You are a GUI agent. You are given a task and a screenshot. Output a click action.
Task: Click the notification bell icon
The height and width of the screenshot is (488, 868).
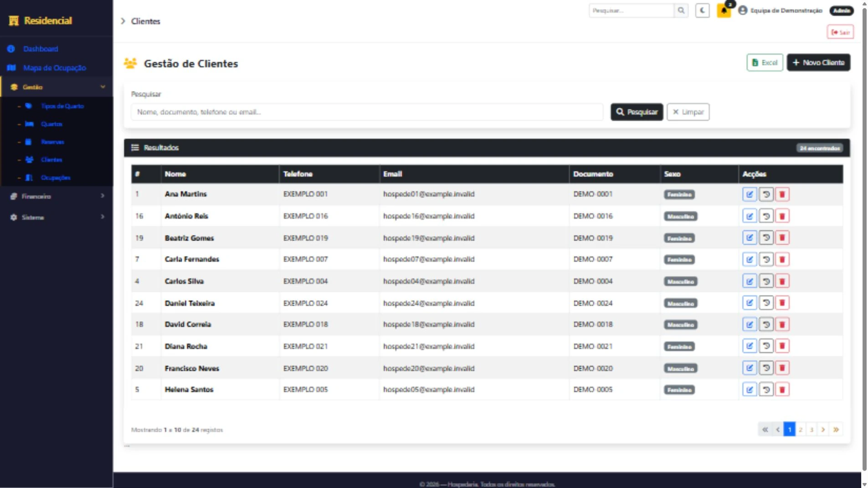724,10
